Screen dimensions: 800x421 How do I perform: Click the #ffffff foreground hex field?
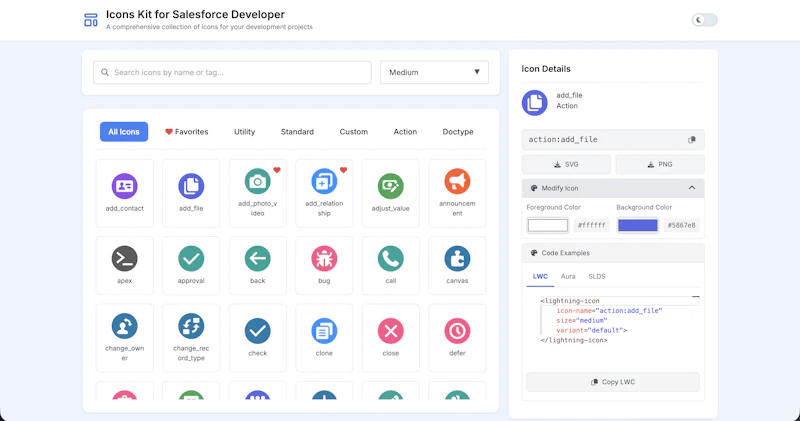592,225
